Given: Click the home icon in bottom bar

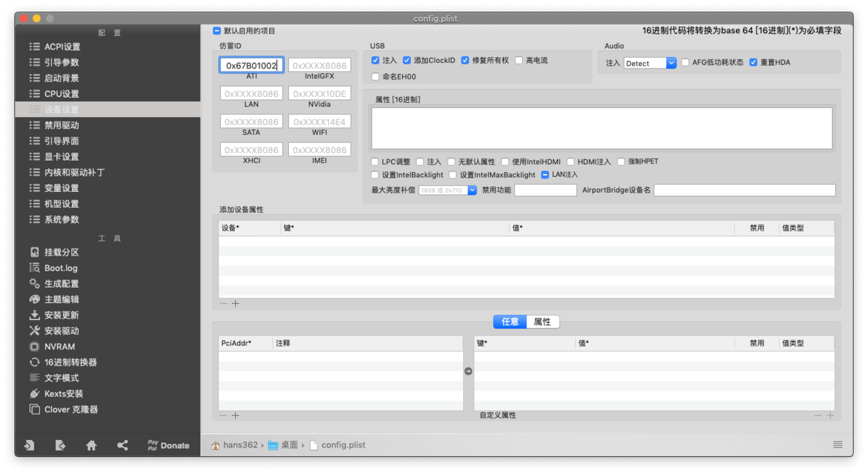Looking at the screenshot, I should [x=92, y=446].
